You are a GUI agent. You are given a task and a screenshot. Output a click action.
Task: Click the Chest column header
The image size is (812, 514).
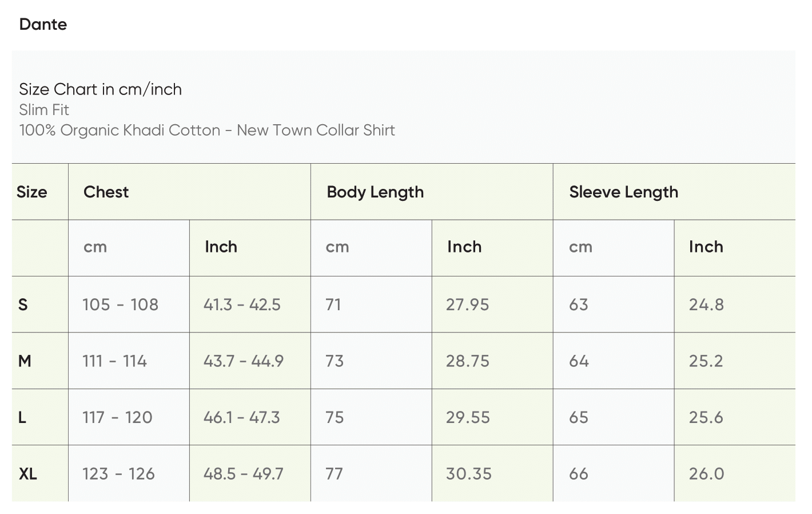tap(106, 192)
